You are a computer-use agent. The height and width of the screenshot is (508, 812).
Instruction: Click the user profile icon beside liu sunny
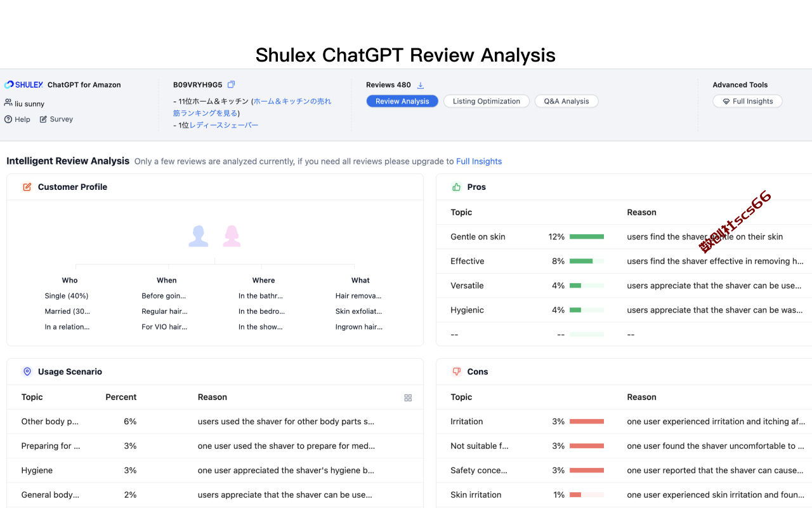(x=8, y=103)
